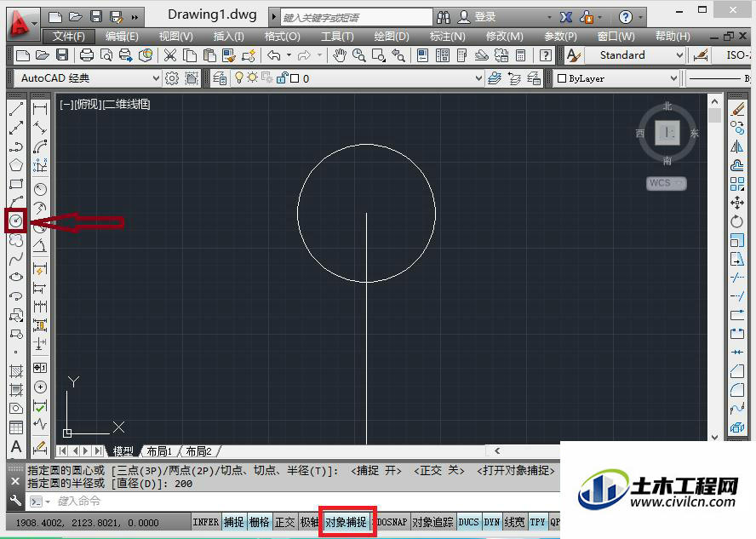This screenshot has width=756, height=539.
Task: Open the 文件(F) menu
Action: [68, 37]
